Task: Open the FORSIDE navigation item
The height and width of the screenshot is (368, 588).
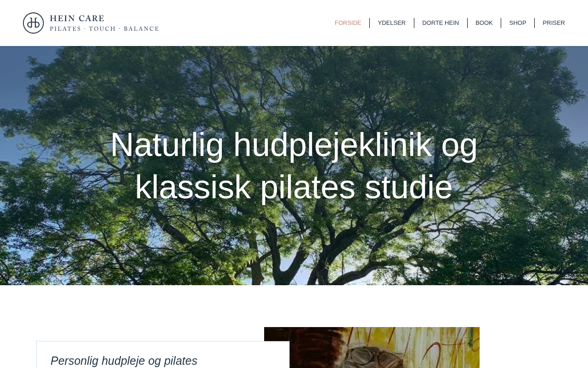Action: 348,23
